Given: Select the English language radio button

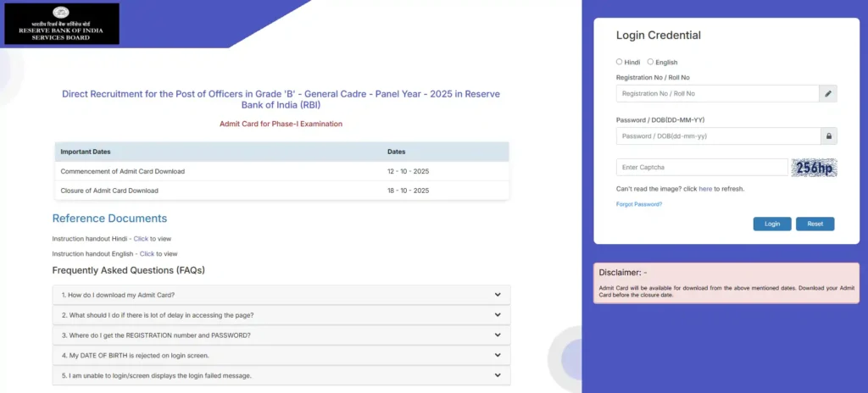Looking at the screenshot, I should point(650,62).
